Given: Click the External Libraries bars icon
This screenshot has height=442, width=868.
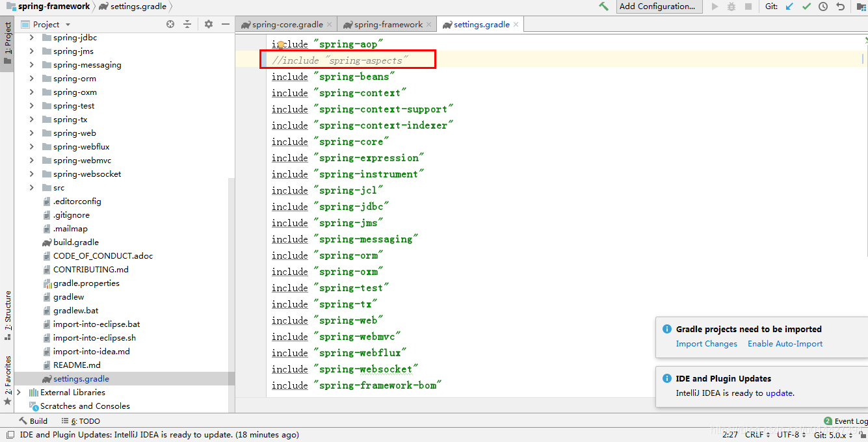Looking at the screenshot, I should 34,392.
